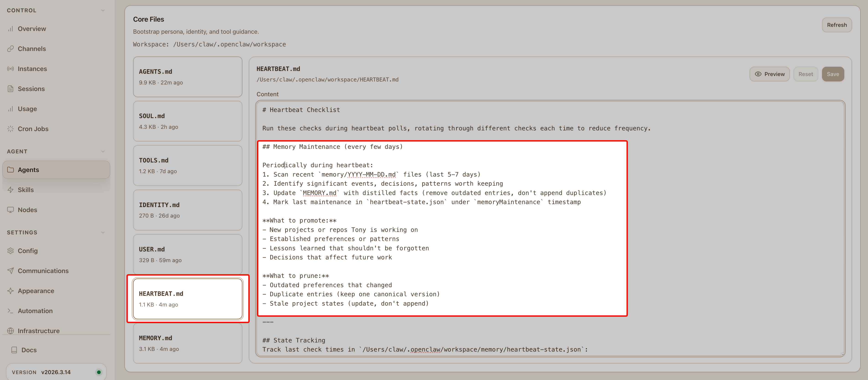Click the Channels link icon
Image resolution: width=868 pixels, height=380 pixels.
point(10,49)
